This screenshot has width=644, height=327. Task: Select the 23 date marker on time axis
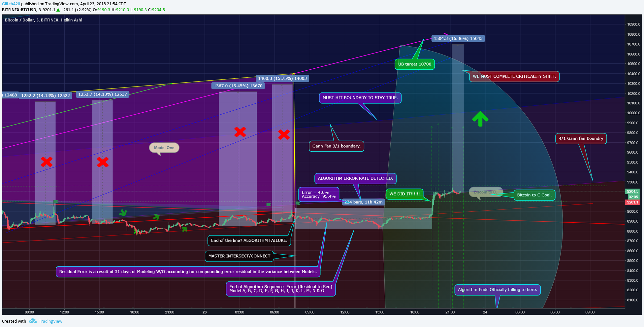tap(205, 312)
